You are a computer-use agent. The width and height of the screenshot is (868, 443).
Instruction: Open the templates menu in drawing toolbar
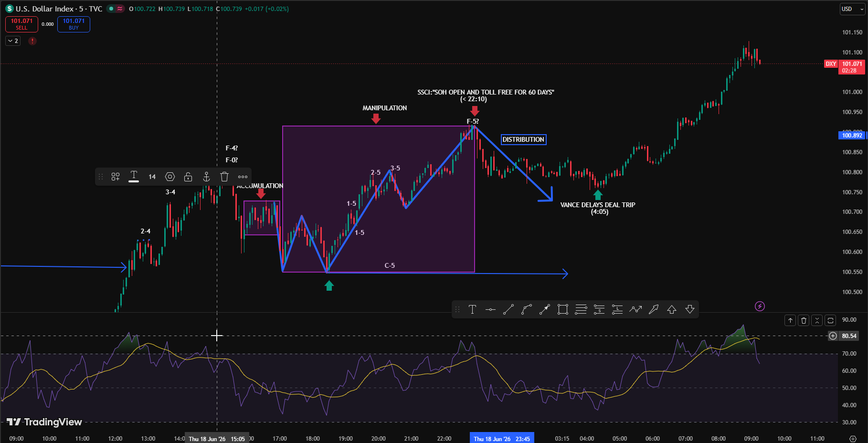click(x=116, y=177)
